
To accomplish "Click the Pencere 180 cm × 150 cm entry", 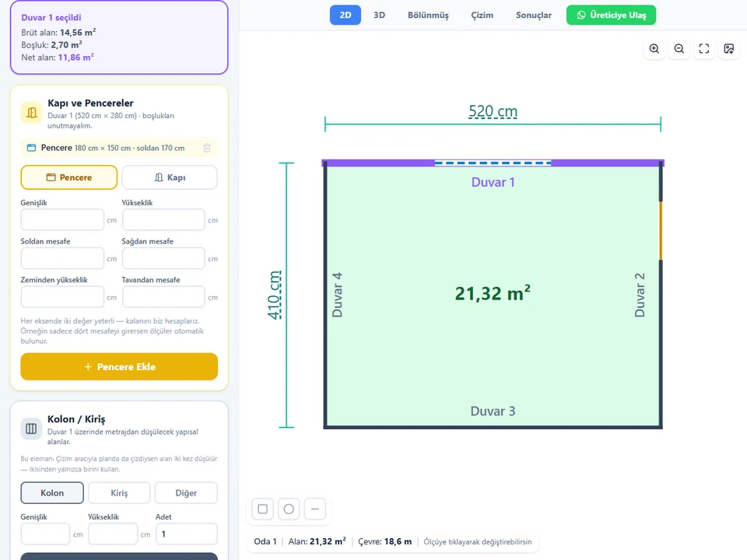I will coord(119,148).
